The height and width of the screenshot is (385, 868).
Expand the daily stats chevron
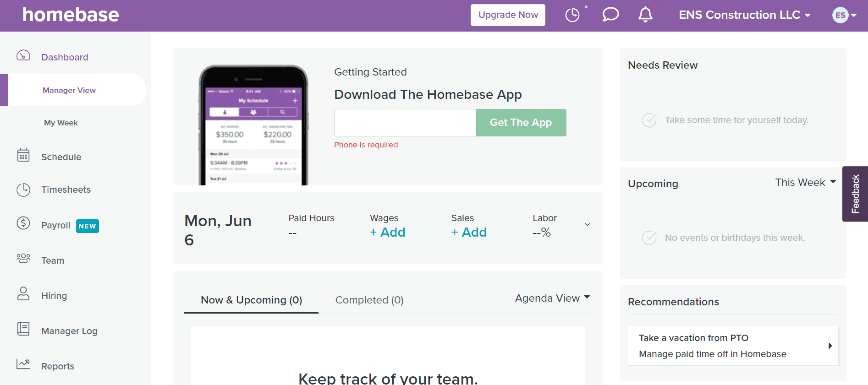tap(587, 224)
